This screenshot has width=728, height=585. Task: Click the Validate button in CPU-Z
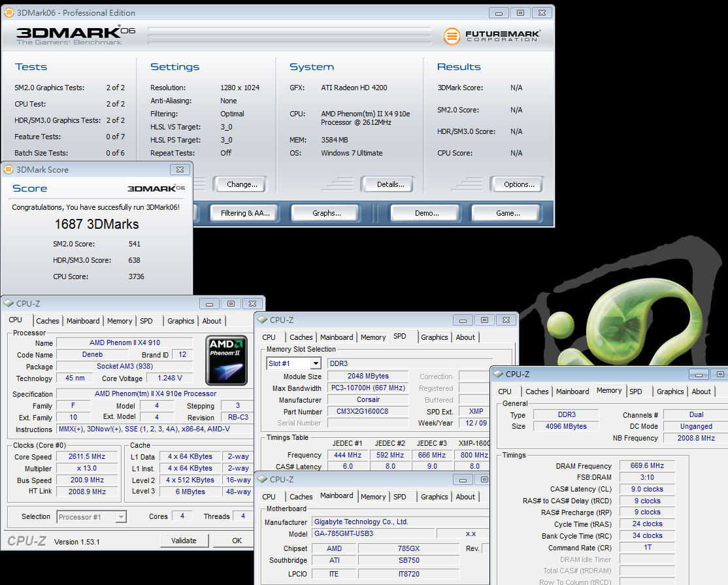coord(184,541)
